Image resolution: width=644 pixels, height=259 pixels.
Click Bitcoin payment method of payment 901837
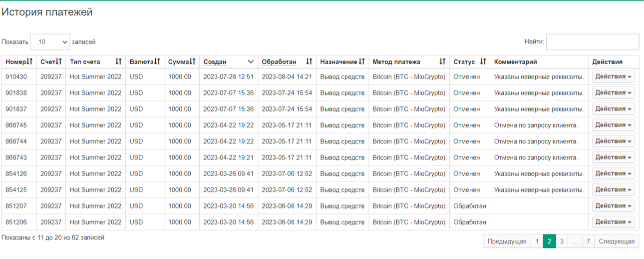click(409, 108)
